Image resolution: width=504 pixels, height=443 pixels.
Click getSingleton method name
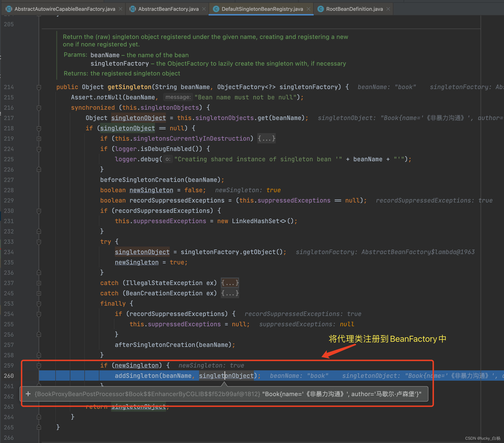coord(129,87)
